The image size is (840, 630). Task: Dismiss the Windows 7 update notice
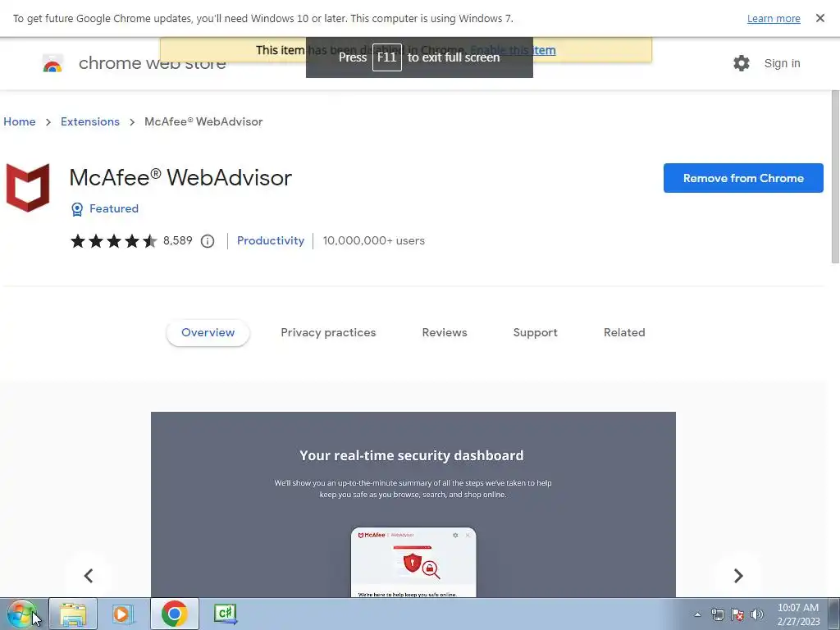click(819, 18)
